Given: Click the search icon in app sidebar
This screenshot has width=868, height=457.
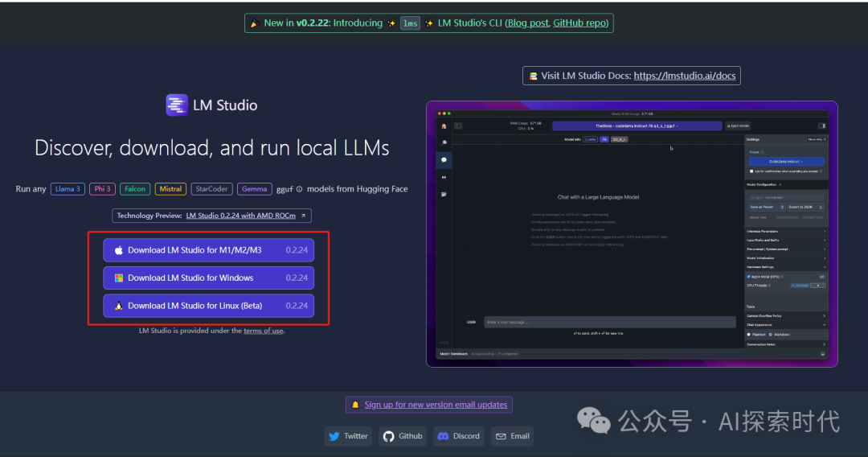Looking at the screenshot, I should click(443, 142).
